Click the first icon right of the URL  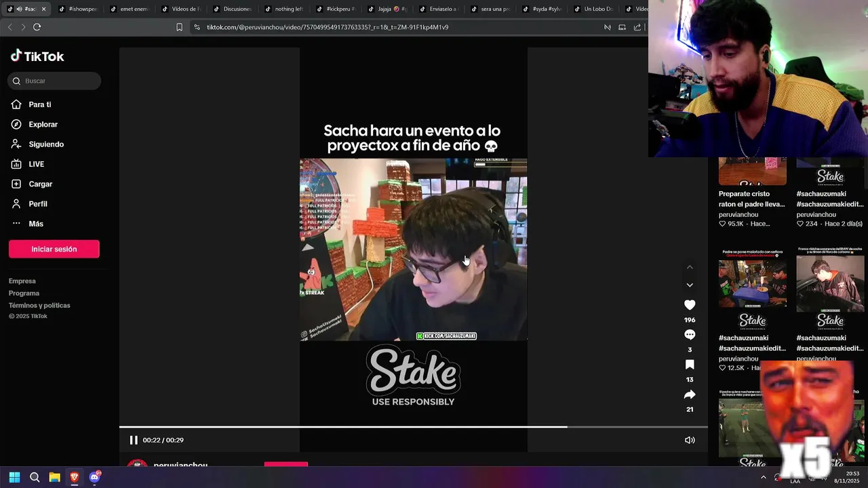(608, 27)
